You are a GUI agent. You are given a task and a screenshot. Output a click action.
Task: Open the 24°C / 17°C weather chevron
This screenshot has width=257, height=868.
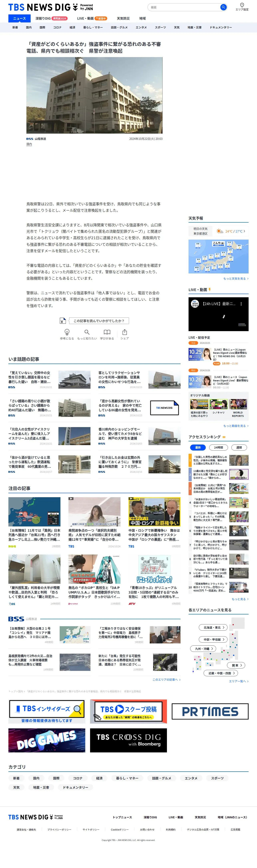(244, 231)
